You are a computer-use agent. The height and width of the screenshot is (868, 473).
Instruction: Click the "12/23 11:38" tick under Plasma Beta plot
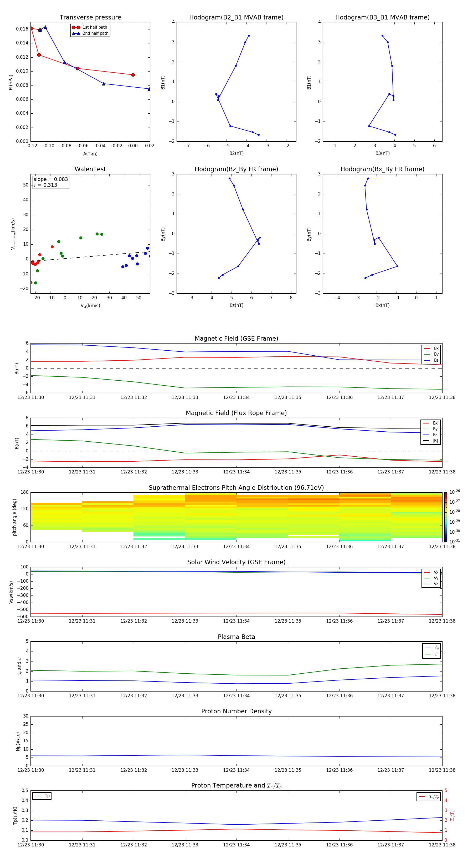[x=442, y=695]
